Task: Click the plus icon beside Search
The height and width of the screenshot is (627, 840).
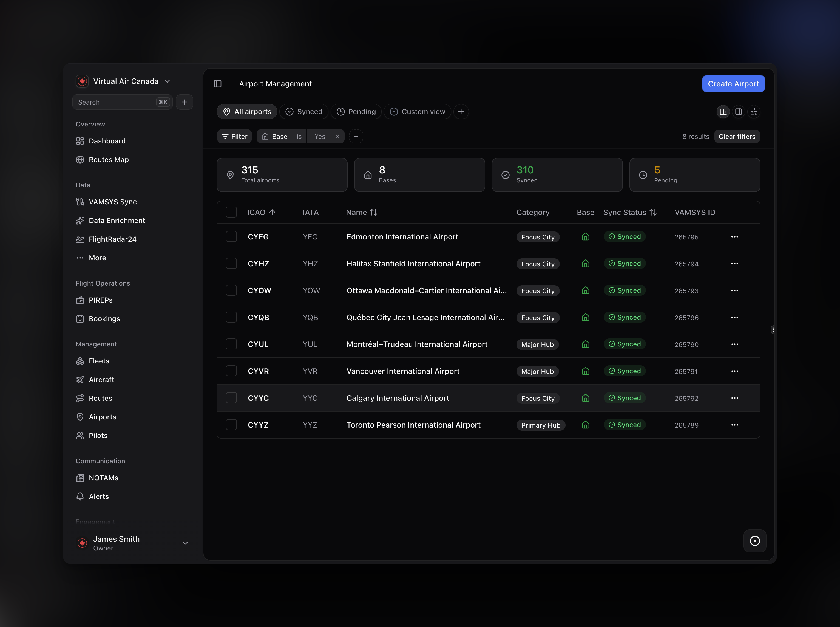Action: coord(185,102)
